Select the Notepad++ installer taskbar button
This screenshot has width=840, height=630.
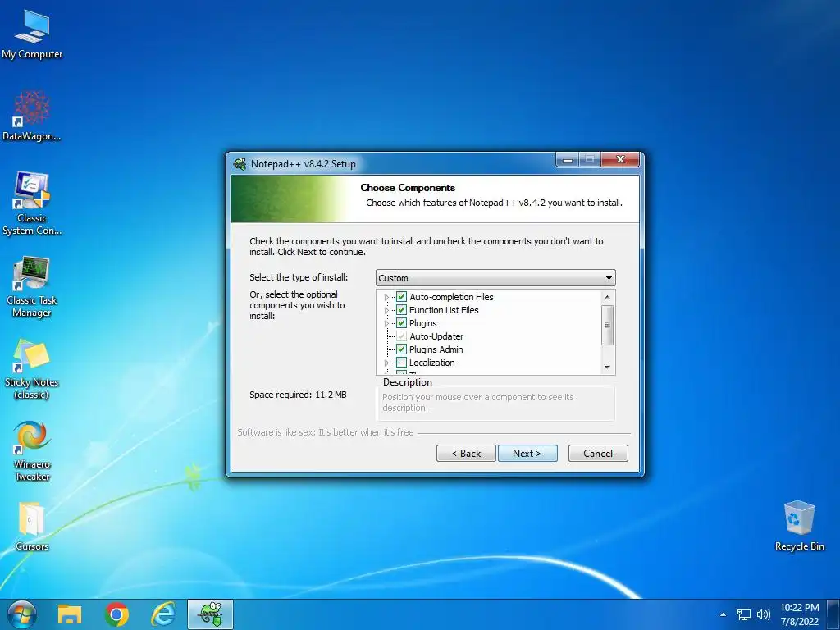coord(210,614)
